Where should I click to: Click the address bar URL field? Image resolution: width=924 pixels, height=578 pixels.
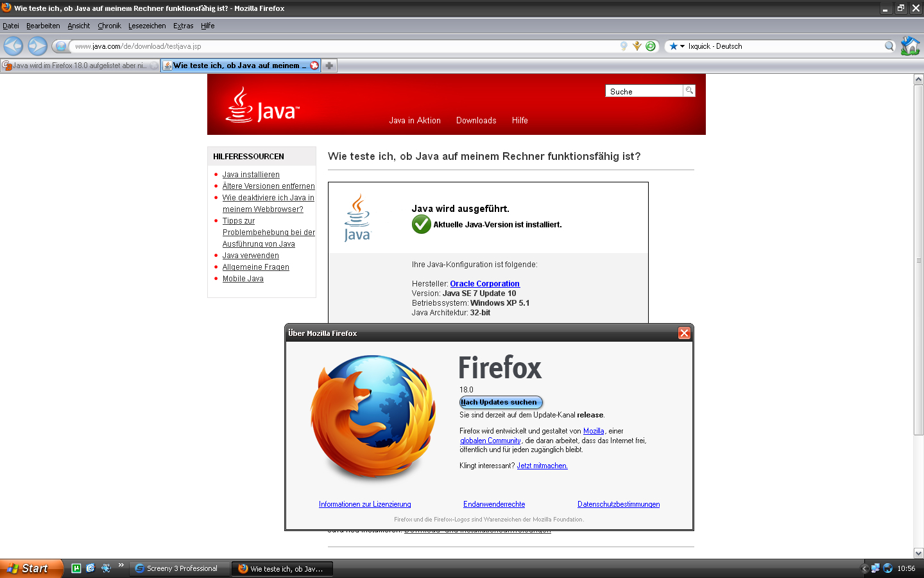(x=343, y=46)
